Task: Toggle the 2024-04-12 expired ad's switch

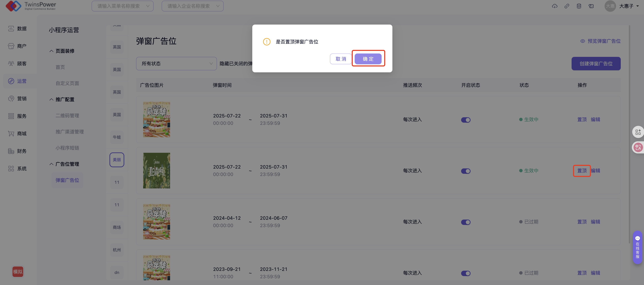Action: 465,222
